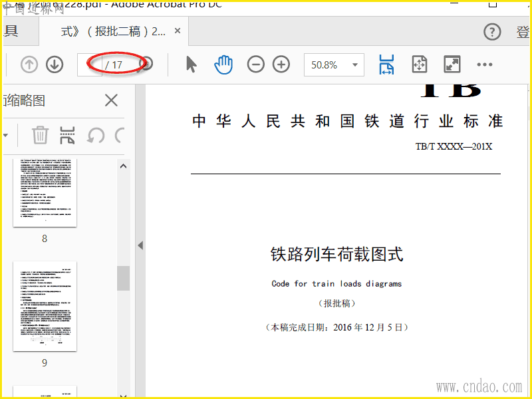Activate the Hand pan tool
This screenshot has width=532, height=399.
pyautogui.click(x=223, y=65)
